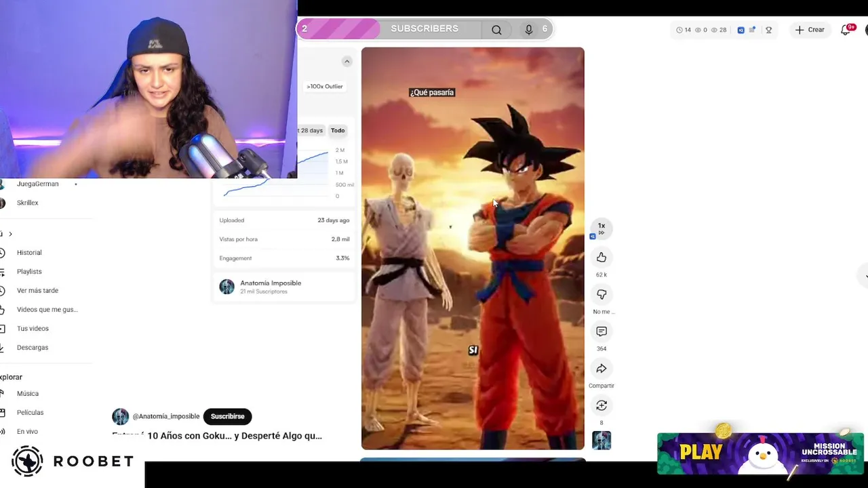Click Anatomía Imposible channel avatar in panel
The image size is (868, 488).
[x=226, y=287]
